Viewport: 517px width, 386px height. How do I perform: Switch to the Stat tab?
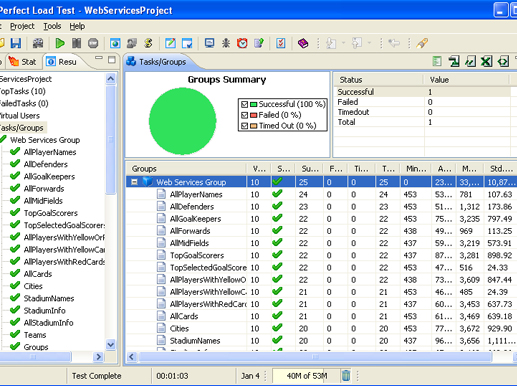pyautogui.click(x=23, y=62)
